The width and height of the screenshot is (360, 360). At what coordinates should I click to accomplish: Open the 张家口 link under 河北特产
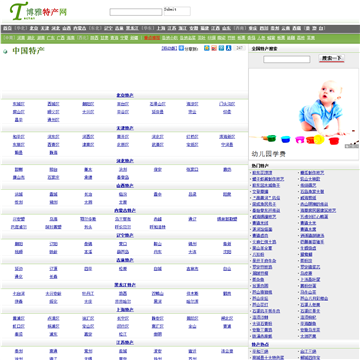(x=192, y=170)
